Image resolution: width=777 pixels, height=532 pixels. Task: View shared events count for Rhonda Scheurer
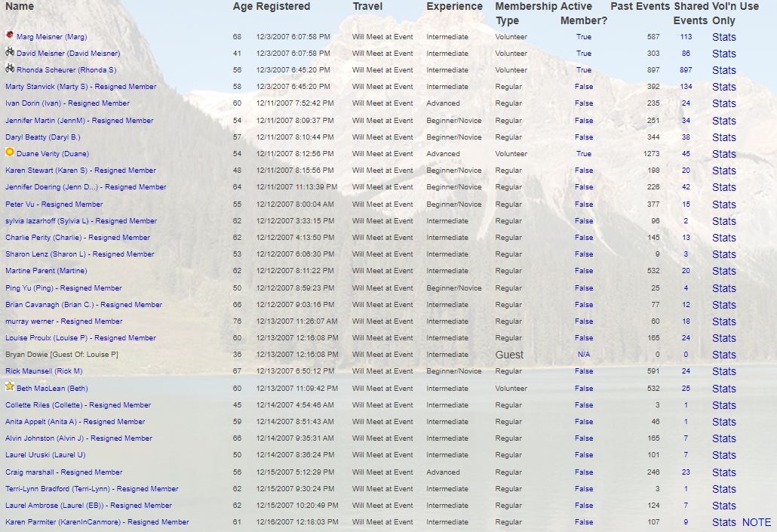(x=686, y=70)
